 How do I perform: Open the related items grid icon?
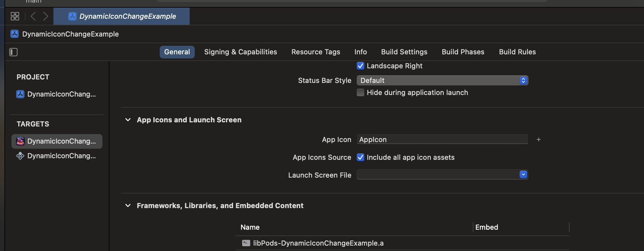(15, 16)
